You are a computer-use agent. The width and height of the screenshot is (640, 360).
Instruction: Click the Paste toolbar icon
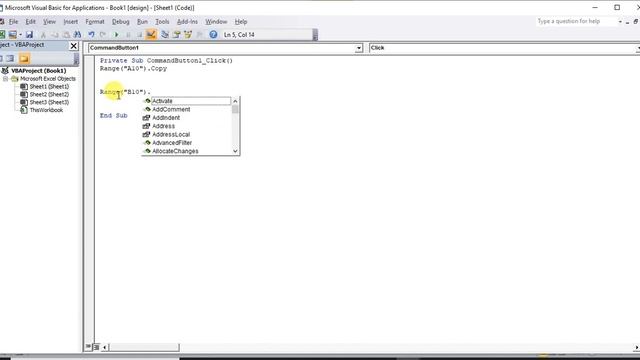coord(66,35)
